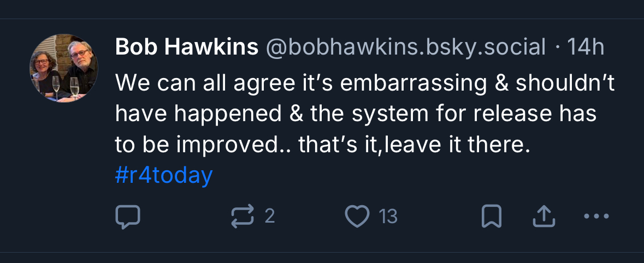This screenshot has height=263, width=644.
Task: Reply to Bob Hawkins' post
Action: click(x=128, y=217)
